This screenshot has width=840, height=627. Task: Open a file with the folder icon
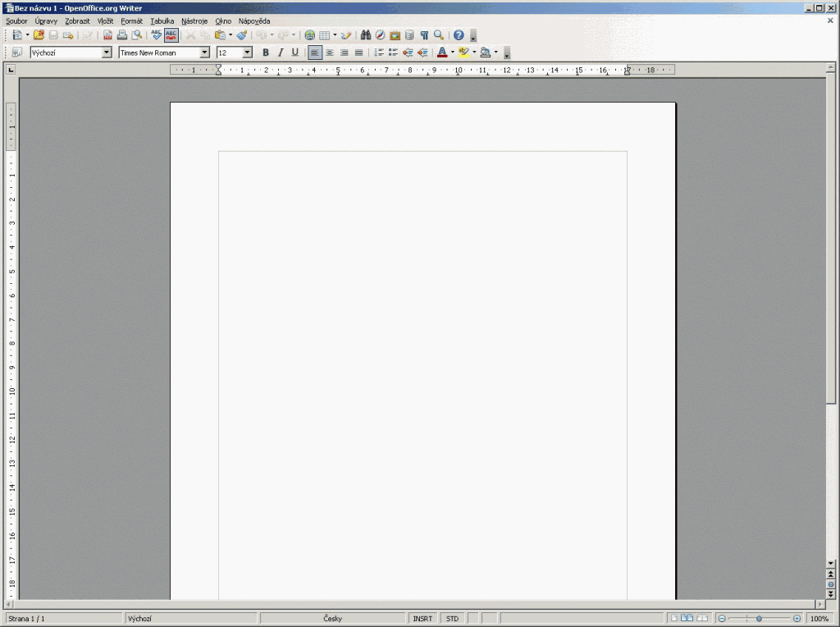(39, 35)
